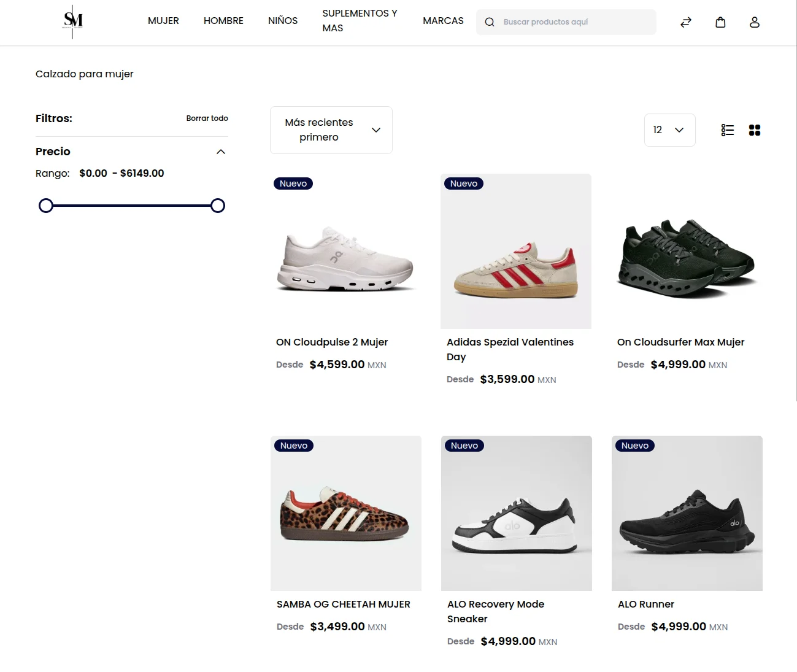Open the items-per-page dropdown showing 12

[669, 129]
